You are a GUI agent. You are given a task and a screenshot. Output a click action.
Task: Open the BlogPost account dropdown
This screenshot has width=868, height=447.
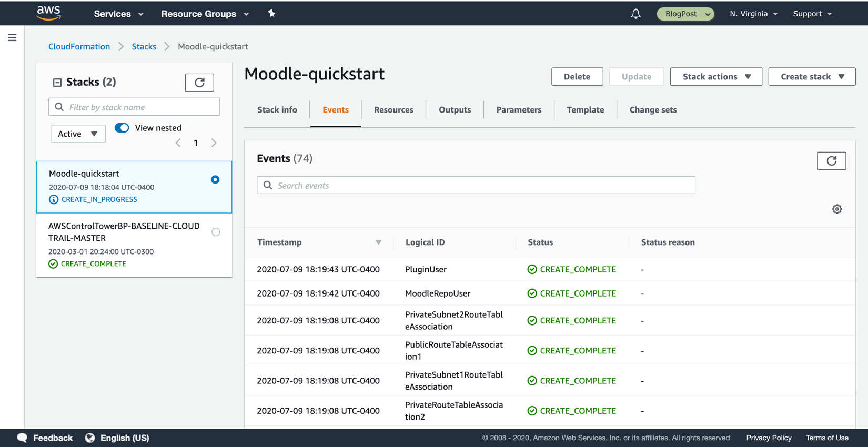[685, 14]
